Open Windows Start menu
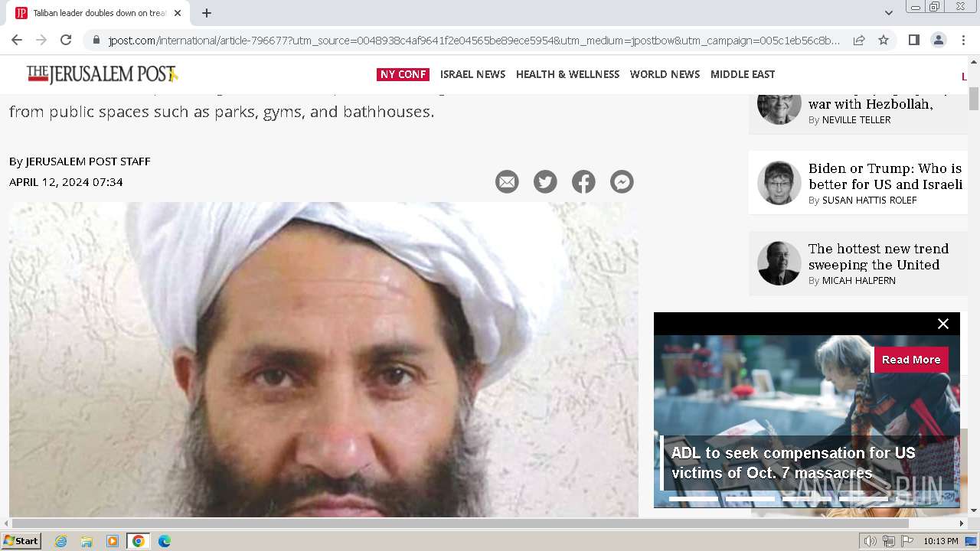The image size is (980, 551). pos(21,541)
